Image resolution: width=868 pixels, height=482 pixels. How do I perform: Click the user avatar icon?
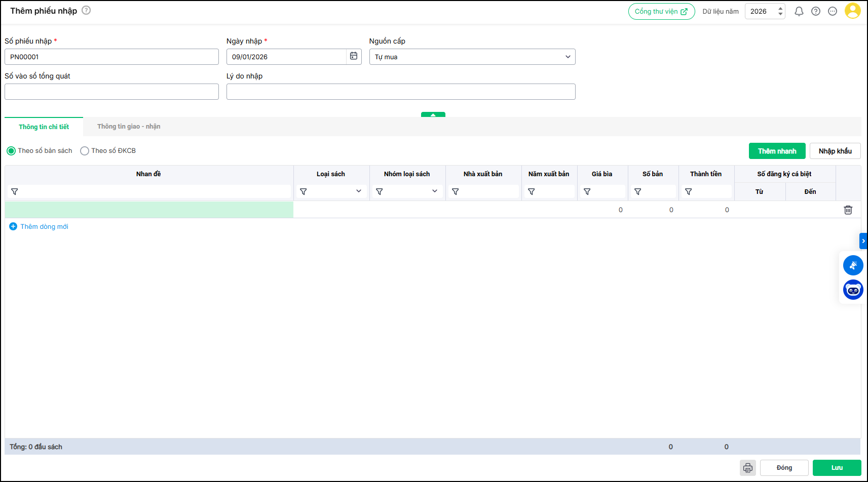click(x=852, y=11)
